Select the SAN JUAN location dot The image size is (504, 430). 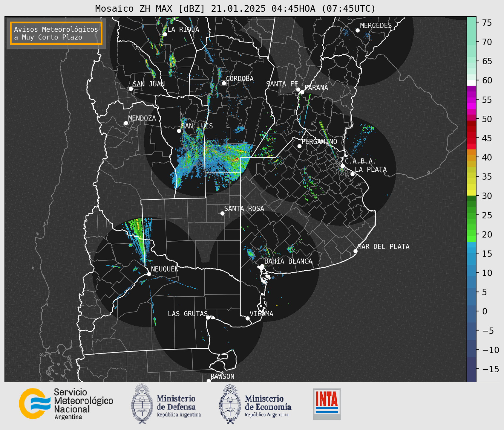point(131,89)
